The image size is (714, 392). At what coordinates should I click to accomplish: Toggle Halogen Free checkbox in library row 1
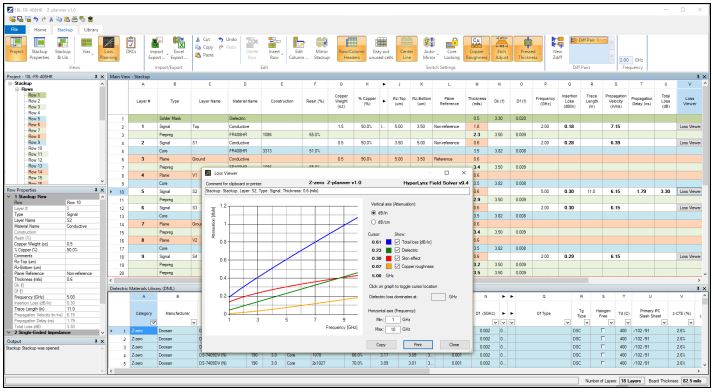(x=603, y=331)
